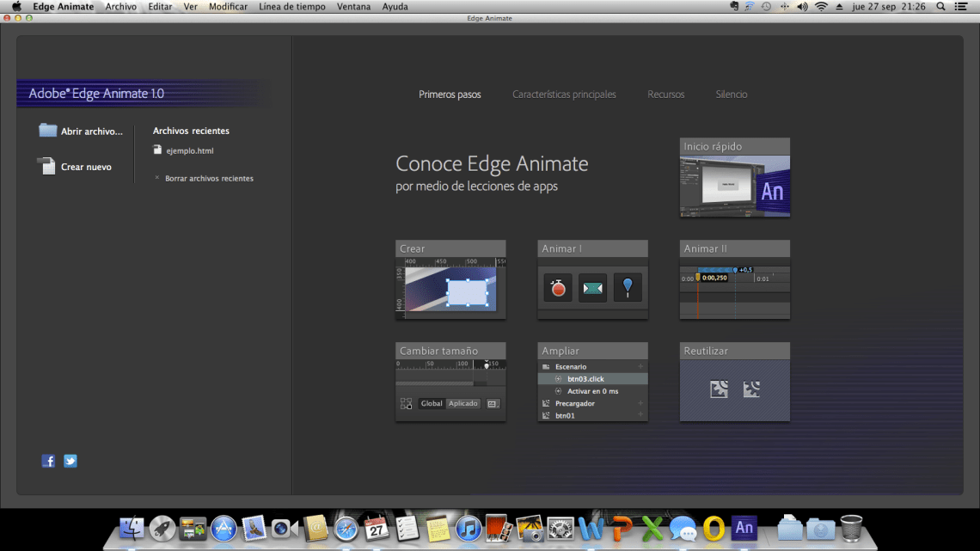Screen dimensions: 980x551
Task: Switch to the Características principales tab
Action: [564, 95]
